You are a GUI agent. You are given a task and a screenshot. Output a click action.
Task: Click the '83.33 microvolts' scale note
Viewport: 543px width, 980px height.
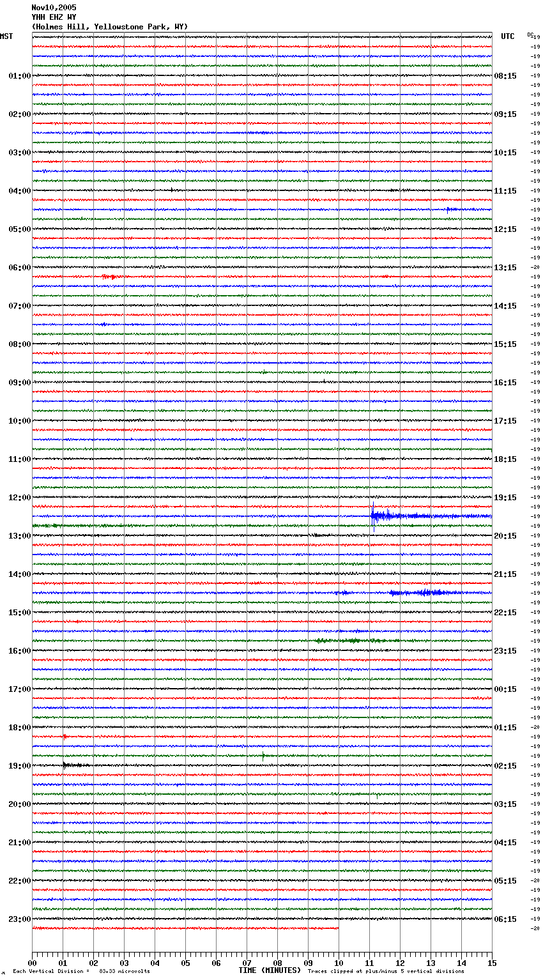coord(125,972)
